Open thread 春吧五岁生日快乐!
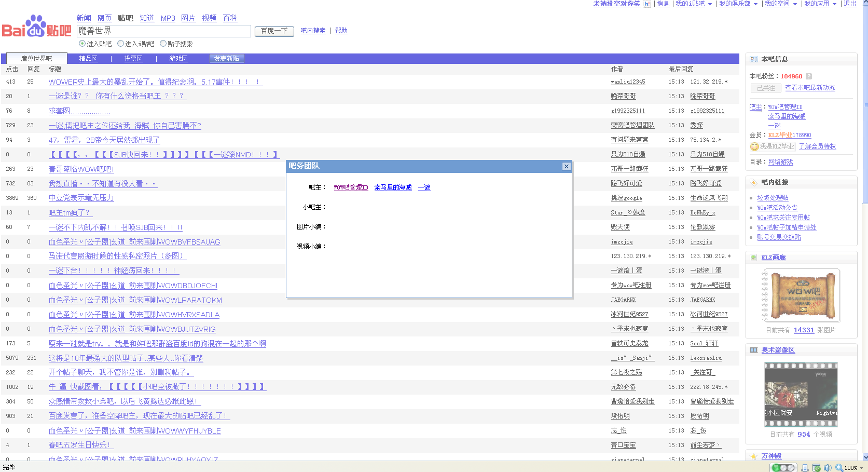 [x=81, y=445]
